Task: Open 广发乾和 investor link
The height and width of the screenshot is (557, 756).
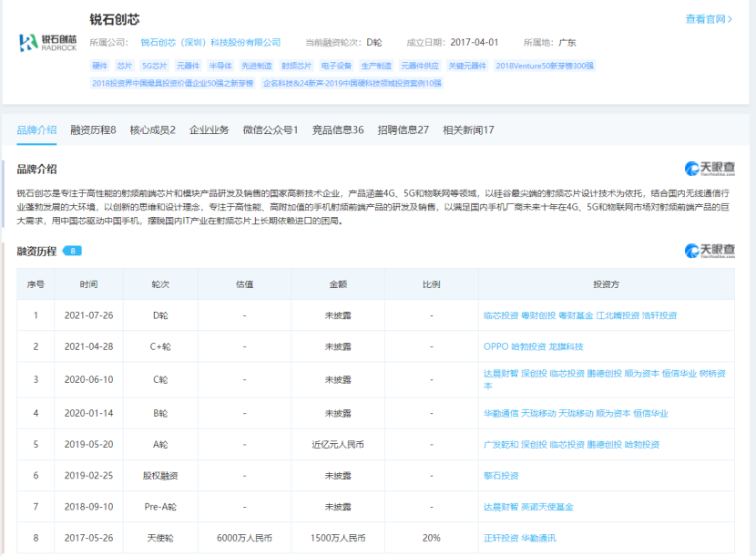Action: click(500, 445)
